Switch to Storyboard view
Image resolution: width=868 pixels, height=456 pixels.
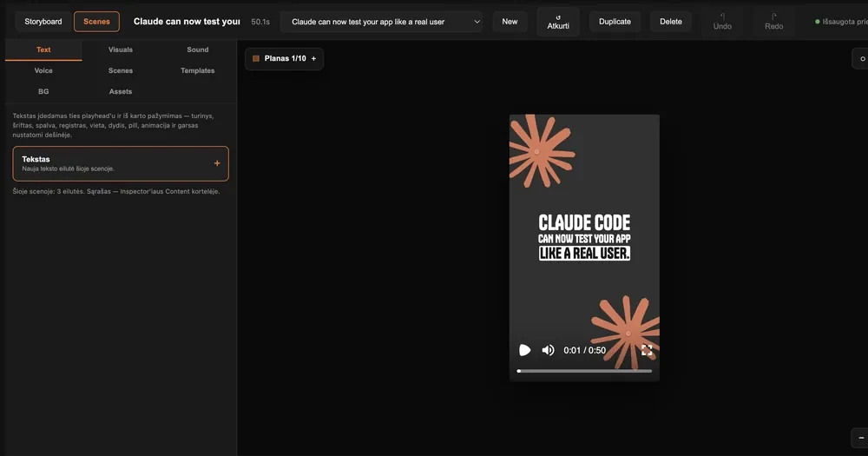(x=43, y=22)
